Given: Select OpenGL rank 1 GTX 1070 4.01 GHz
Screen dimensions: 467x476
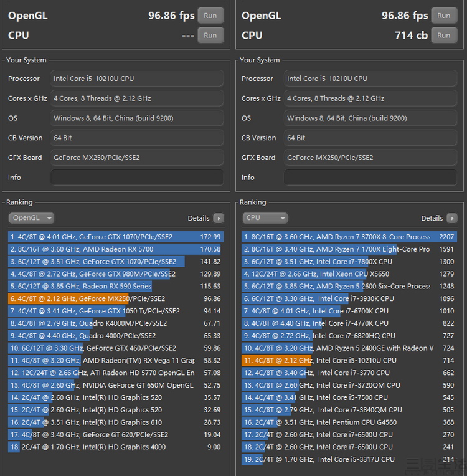Looking at the screenshot, I should (116, 237).
